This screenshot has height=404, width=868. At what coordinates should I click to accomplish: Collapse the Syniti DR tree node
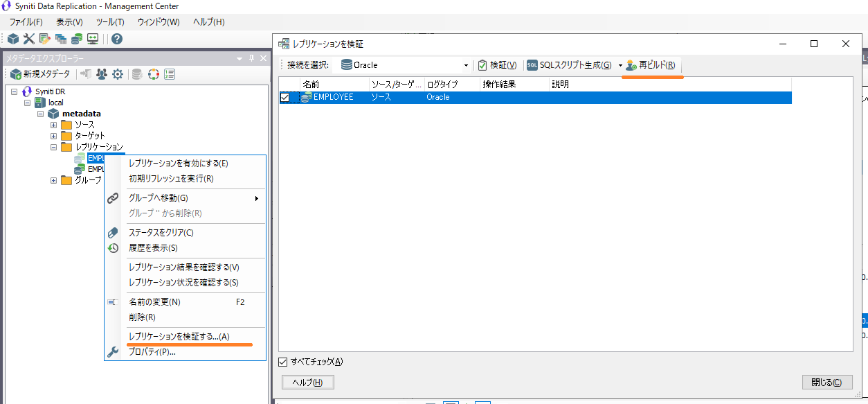(14, 91)
